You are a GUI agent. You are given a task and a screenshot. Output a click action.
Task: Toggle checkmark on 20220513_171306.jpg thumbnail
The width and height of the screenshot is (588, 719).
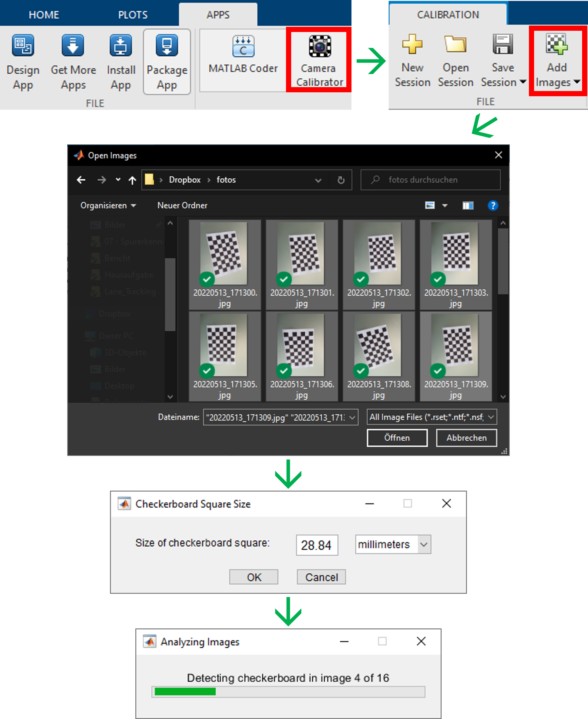[284, 371]
